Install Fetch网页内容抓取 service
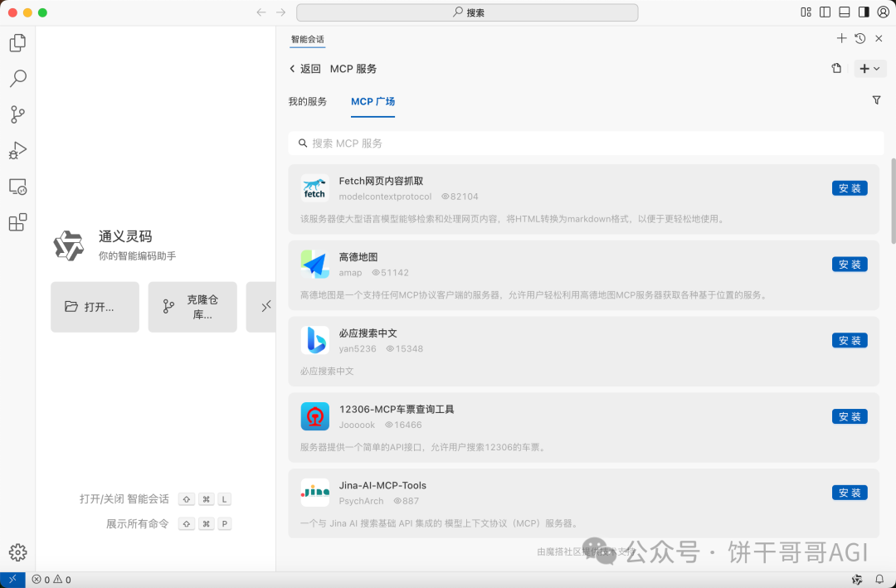The image size is (896, 588). point(850,188)
